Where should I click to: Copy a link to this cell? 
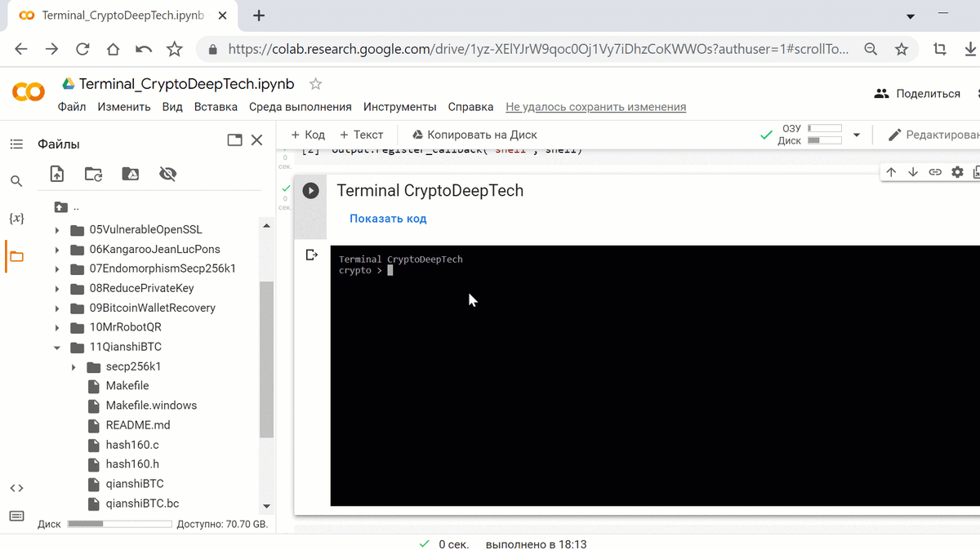pyautogui.click(x=935, y=171)
